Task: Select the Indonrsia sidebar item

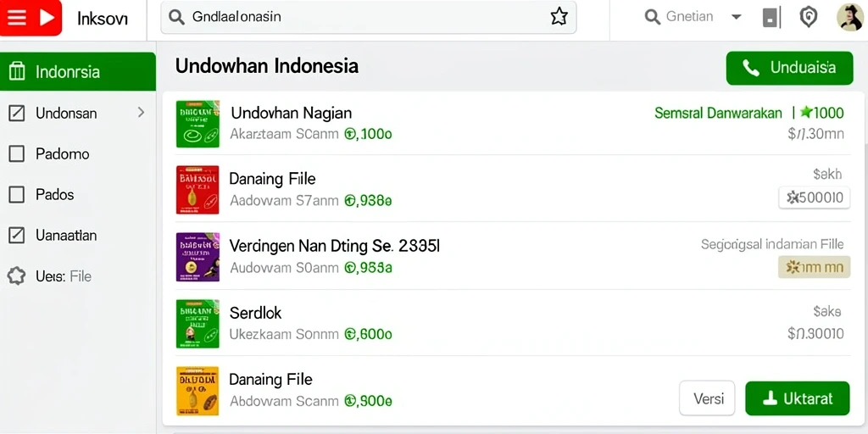Action: 77,71
